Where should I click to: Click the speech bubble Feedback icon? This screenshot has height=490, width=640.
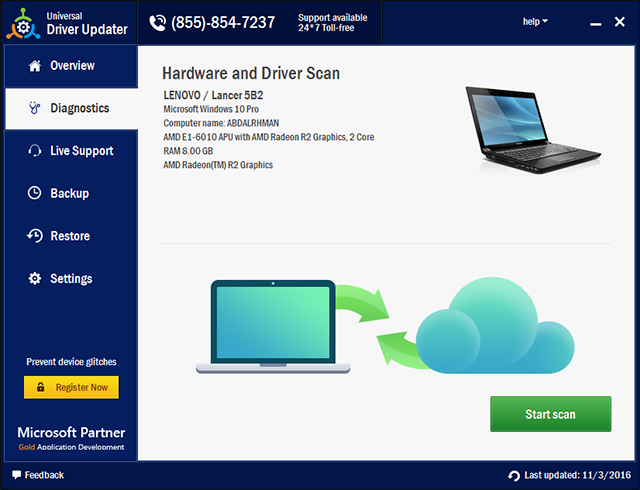click(16, 475)
